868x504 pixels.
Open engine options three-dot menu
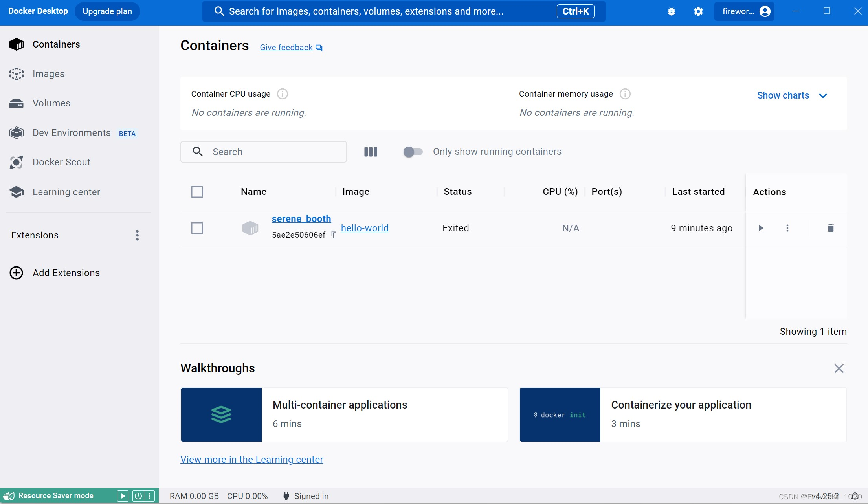(149, 496)
